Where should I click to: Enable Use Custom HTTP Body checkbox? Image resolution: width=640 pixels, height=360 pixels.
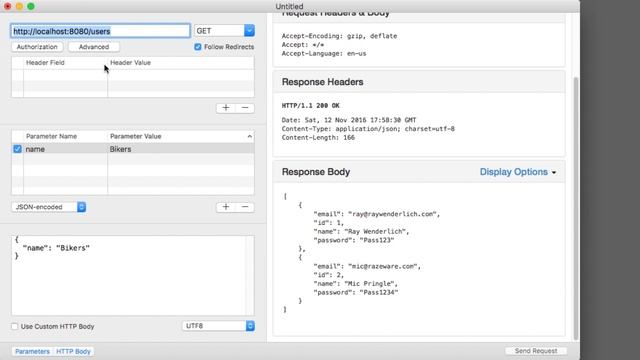click(15, 327)
